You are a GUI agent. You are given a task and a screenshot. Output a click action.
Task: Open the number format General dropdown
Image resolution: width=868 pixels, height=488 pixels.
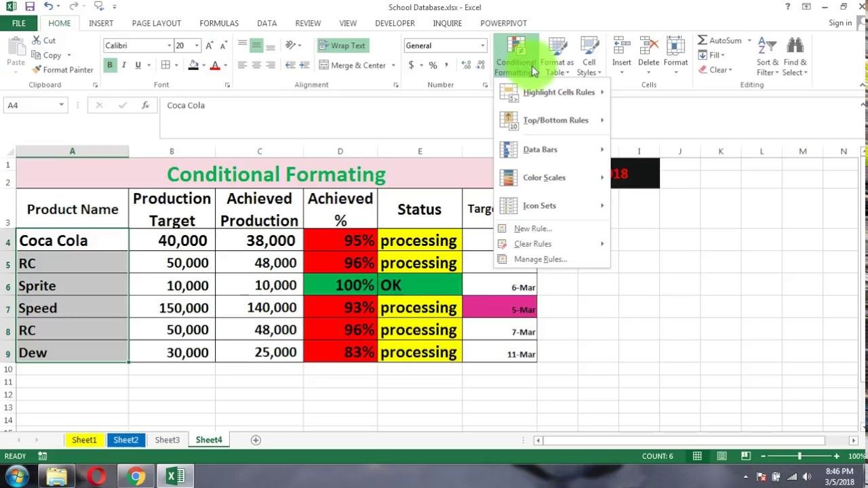(x=483, y=45)
